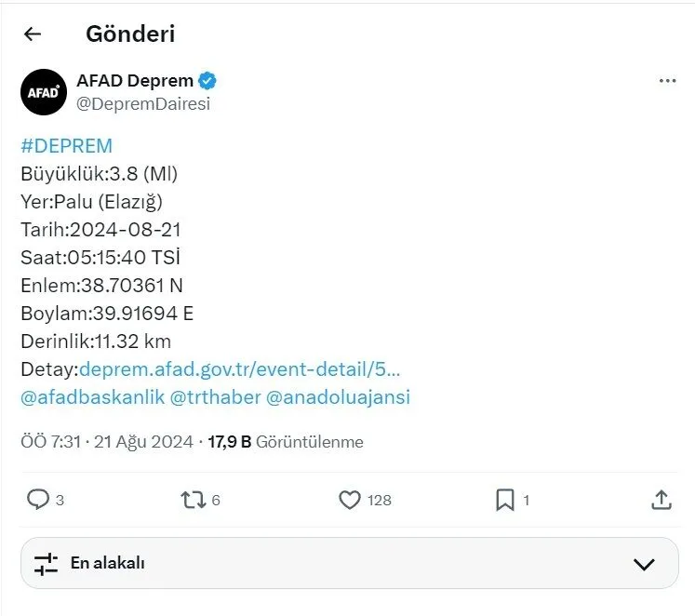Click the blue verified badge
The height and width of the screenshot is (616, 695).
coord(207,81)
